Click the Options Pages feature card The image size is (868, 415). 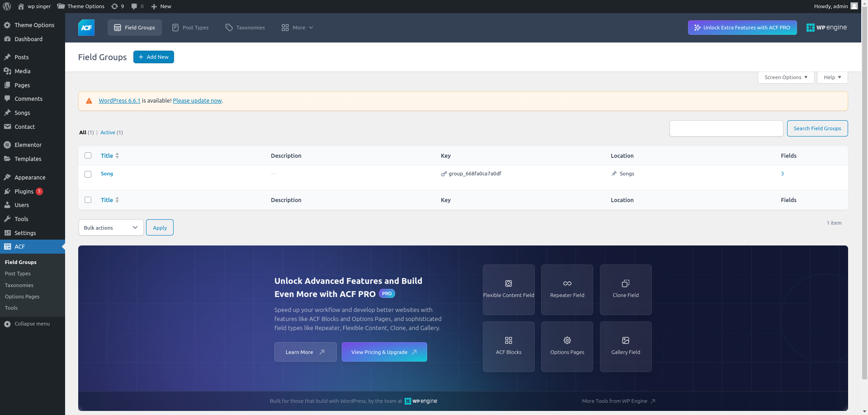pyautogui.click(x=567, y=347)
